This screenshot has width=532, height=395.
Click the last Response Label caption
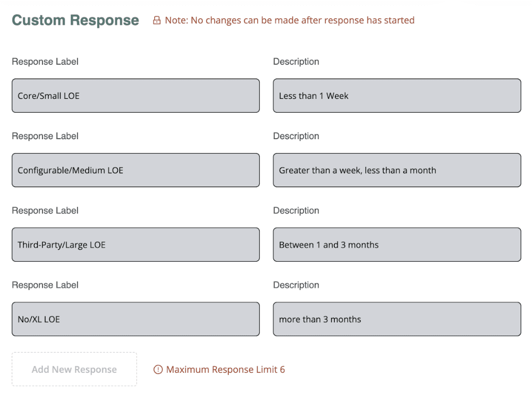click(45, 285)
